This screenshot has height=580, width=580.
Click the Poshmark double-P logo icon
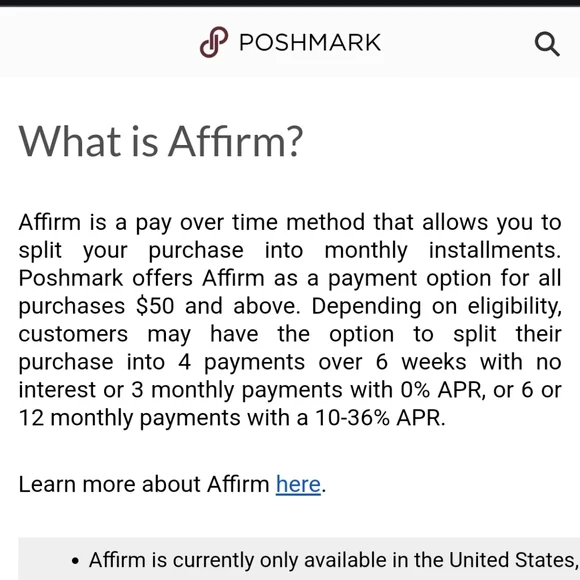pos(214,42)
